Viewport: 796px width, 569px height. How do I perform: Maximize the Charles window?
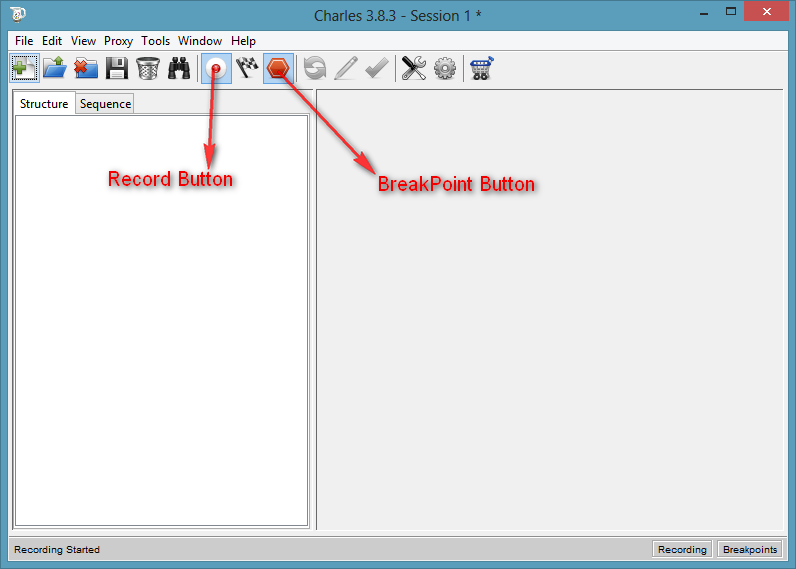731,12
